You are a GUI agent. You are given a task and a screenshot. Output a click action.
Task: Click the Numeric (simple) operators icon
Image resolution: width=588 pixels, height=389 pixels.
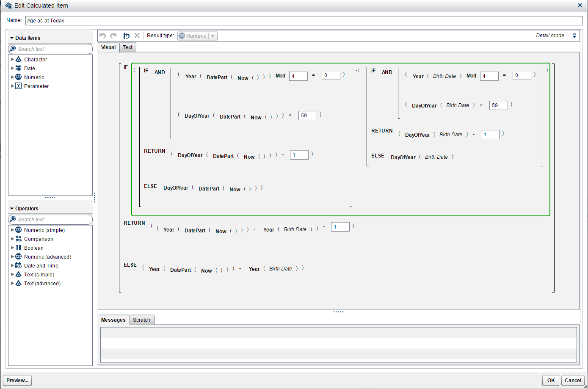(x=19, y=230)
